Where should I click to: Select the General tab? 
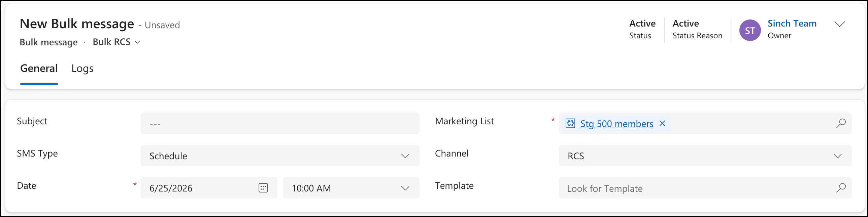click(x=39, y=68)
